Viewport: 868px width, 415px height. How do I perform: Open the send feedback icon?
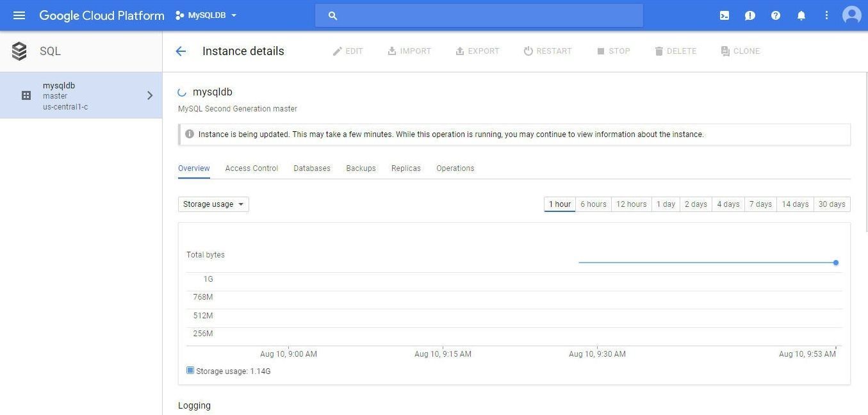[750, 15]
